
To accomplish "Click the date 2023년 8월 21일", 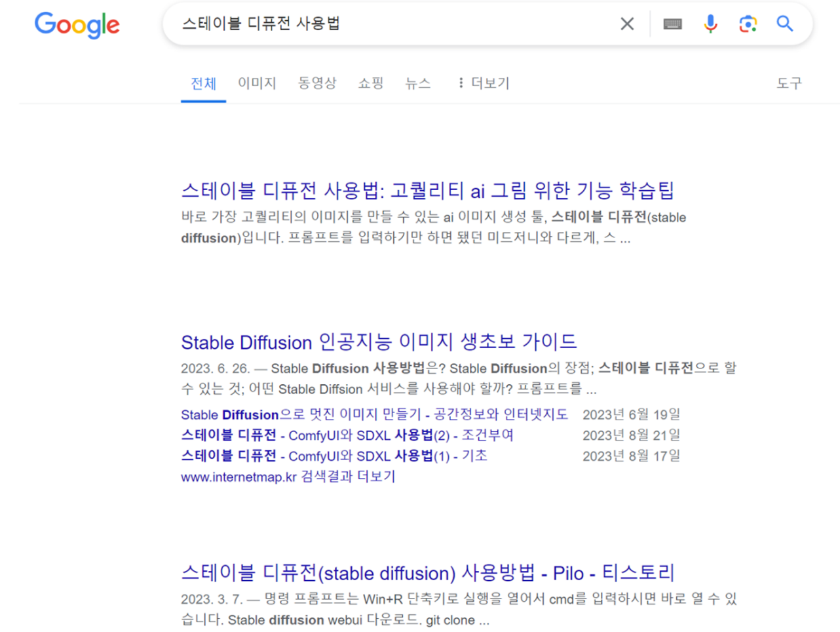I will (632, 435).
